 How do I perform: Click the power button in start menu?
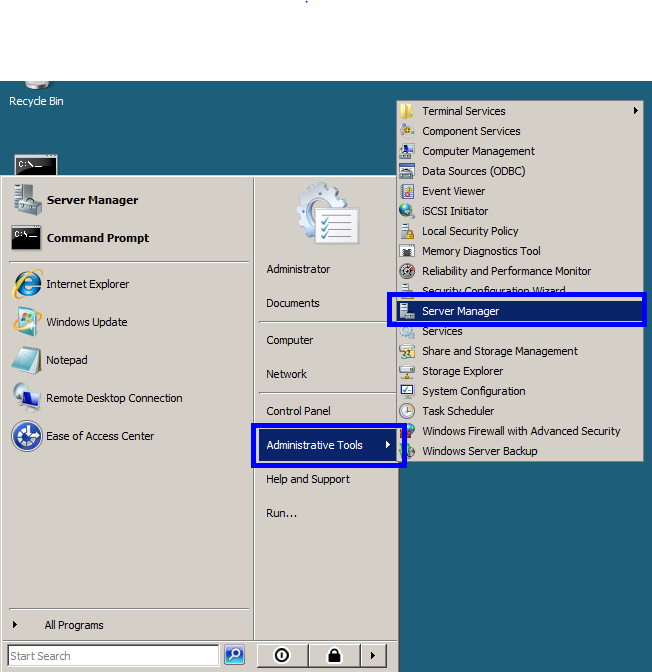282,655
